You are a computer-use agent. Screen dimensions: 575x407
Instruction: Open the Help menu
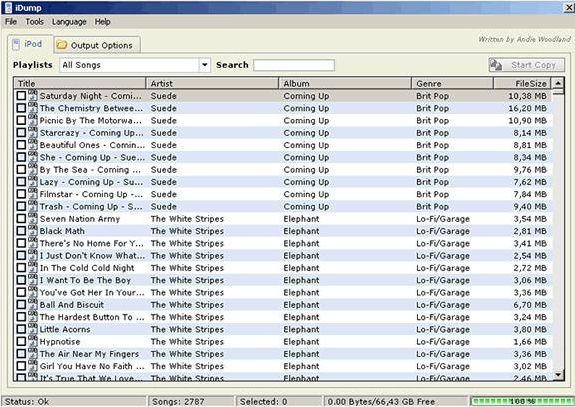pos(102,22)
